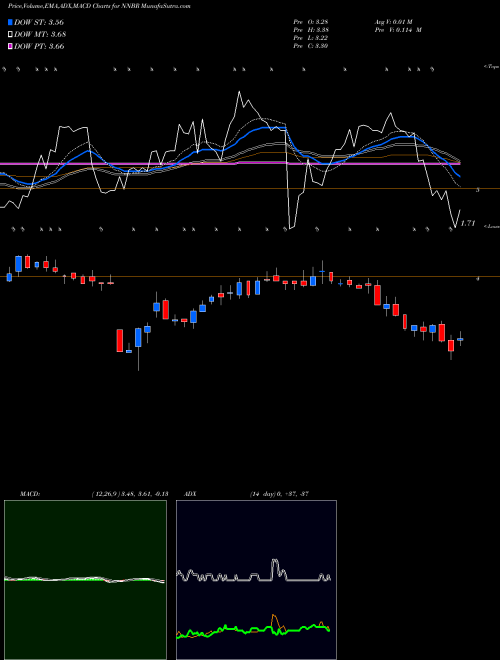
Task: Click the blue DOW ST legend swatch
Action: point(11,23)
